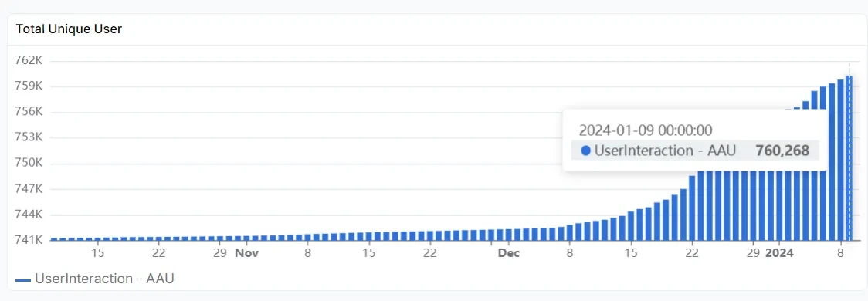This screenshot has height=301, width=868.
Task: Click the blue dot in the tooltip
Action: click(585, 150)
